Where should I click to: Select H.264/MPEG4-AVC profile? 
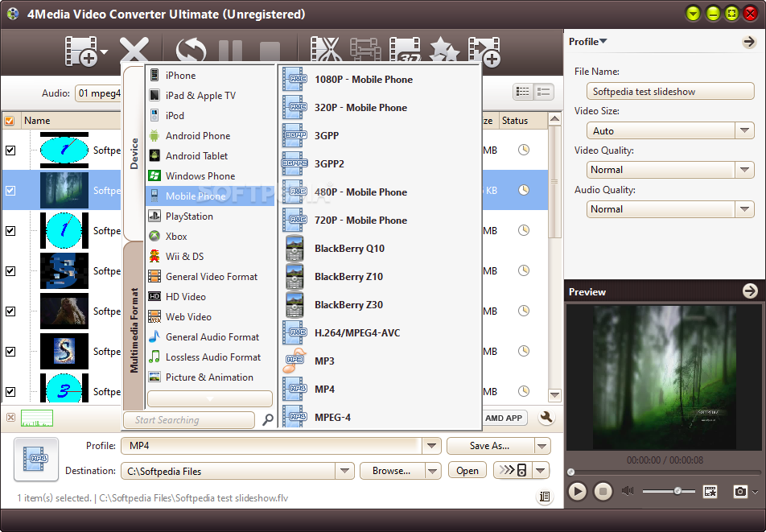point(379,332)
